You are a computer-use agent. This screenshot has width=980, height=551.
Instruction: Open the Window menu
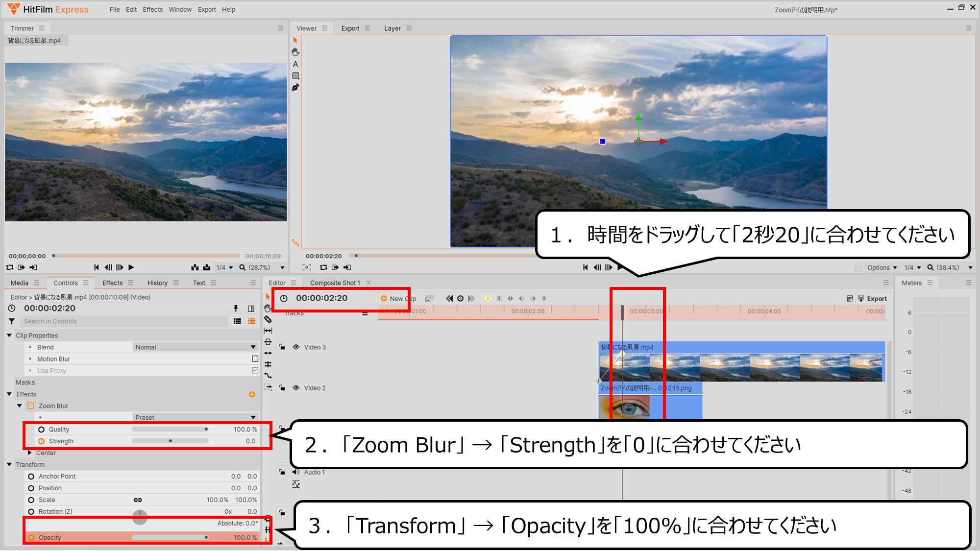180,10
